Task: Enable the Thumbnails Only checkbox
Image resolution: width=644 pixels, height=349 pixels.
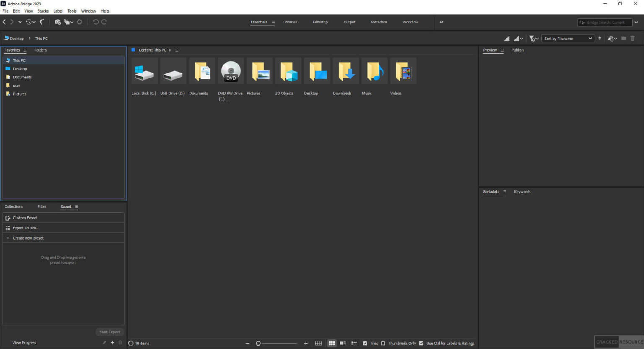Action: (383, 343)
